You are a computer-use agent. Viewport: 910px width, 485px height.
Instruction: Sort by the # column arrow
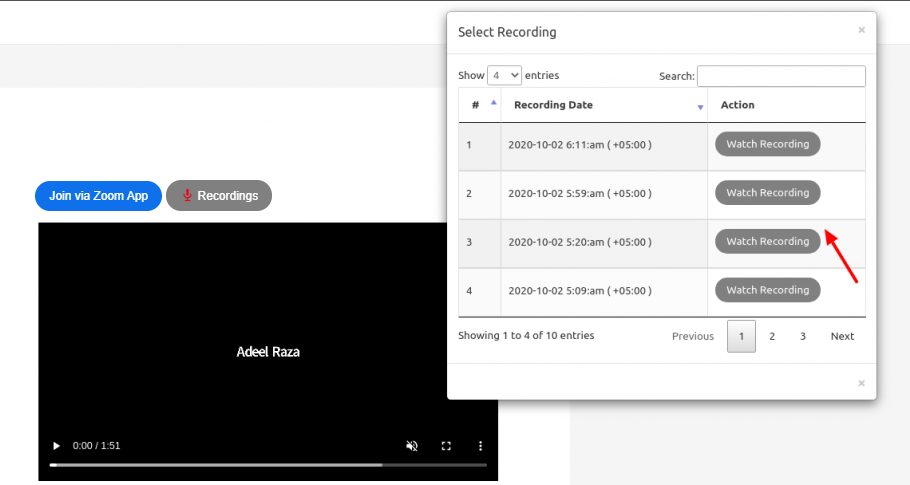tap(494, 103)
